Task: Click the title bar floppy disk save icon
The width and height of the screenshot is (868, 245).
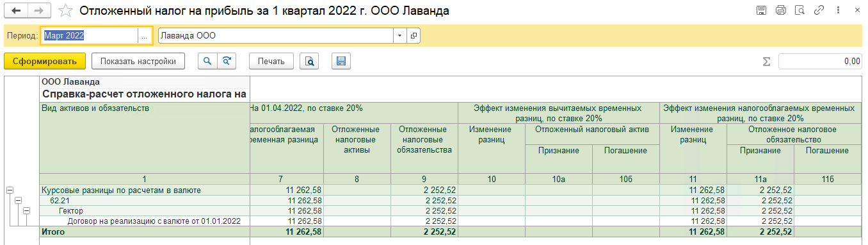Action: click(762, 11)
